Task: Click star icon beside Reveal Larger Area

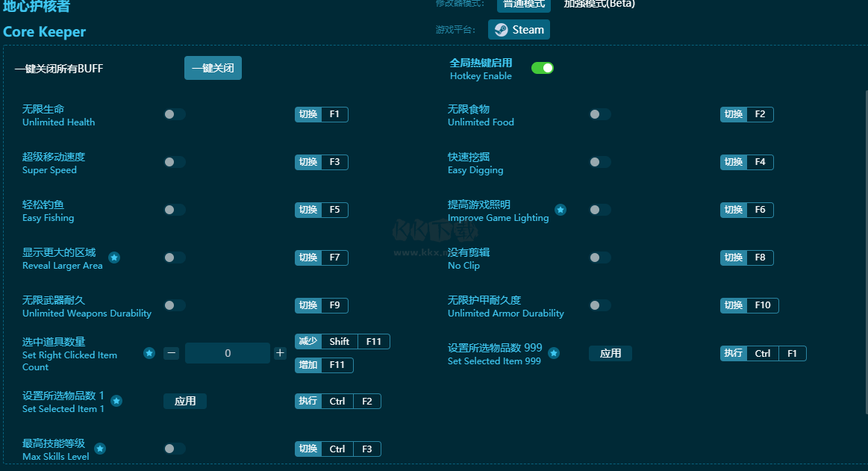Action: point(114,258)
